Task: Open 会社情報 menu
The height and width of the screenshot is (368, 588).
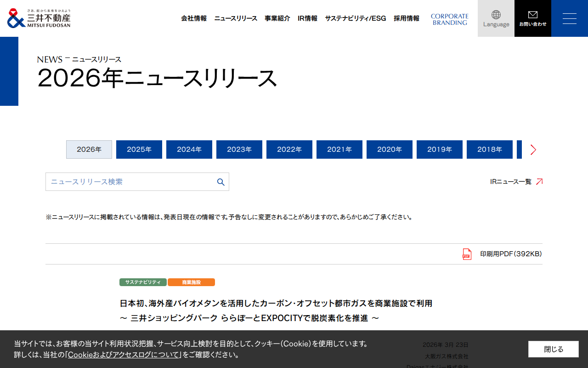Action: (194, 18)
